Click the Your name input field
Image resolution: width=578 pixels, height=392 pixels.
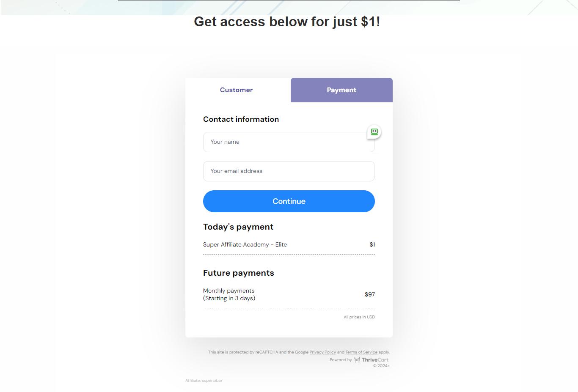click(289, 142)
